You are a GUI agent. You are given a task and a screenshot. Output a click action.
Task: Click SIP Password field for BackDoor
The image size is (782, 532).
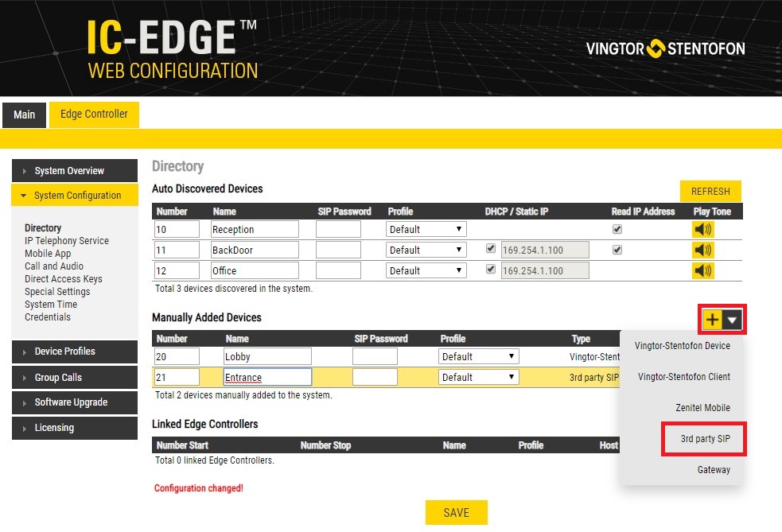338,250
